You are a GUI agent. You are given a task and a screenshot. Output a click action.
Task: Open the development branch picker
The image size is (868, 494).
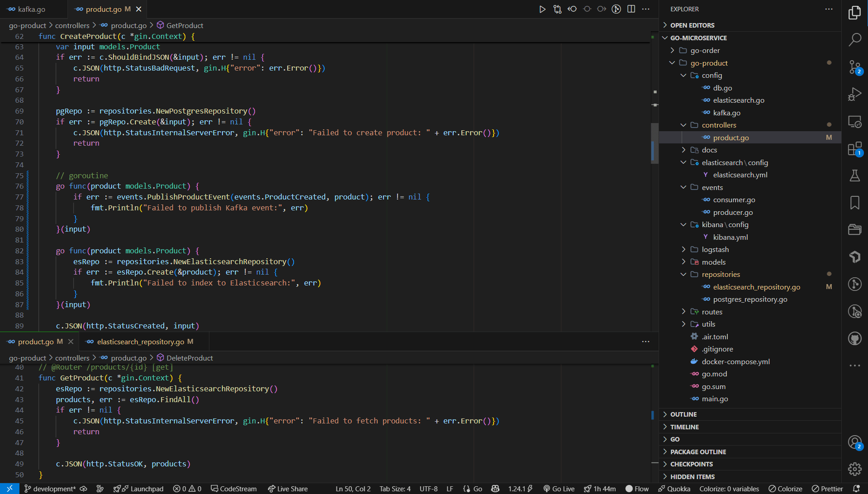pyautogui.click(x=51, y=489)
